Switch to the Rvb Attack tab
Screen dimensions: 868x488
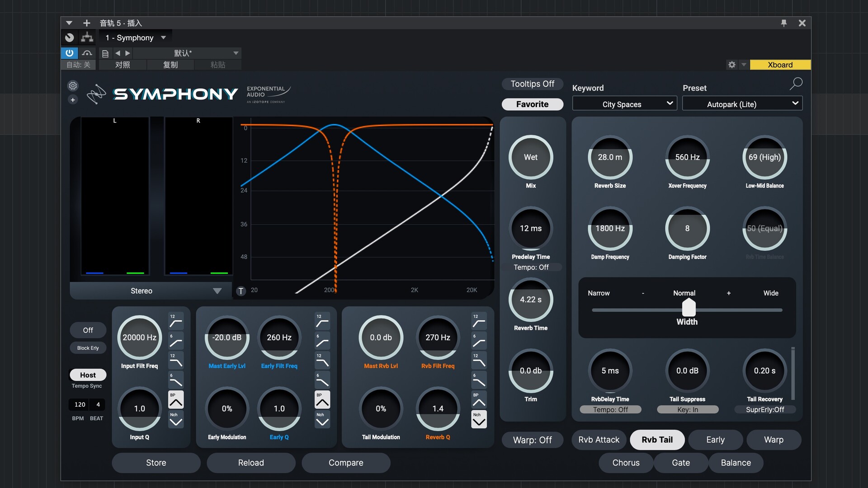(599, 440)
